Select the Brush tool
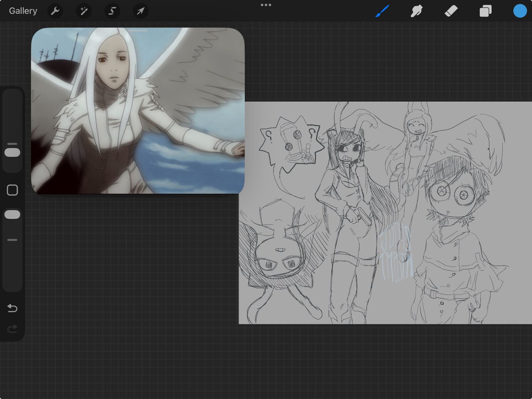 (382, 11)
